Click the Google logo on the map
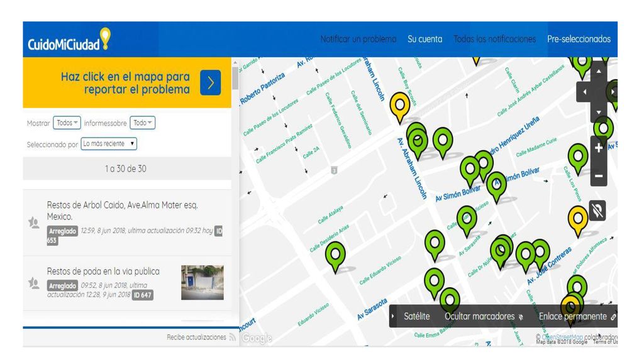The width and height of the screenshot is (644, 362). tap(257, 337)
